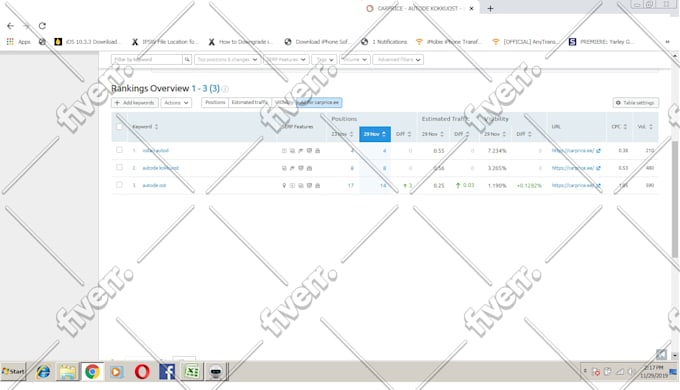Sort by the CPC column
Viewport: 680px width, 390px height.
point(619,127)
